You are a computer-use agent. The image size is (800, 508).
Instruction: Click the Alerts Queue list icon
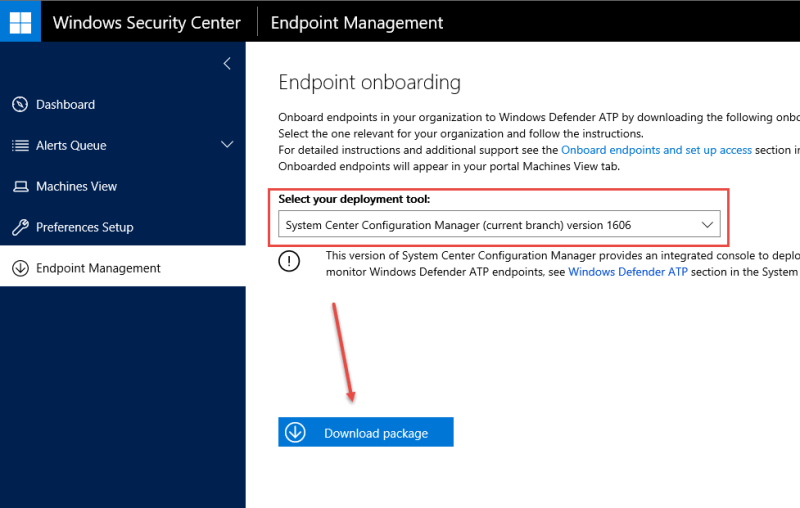tap(20, 145)
